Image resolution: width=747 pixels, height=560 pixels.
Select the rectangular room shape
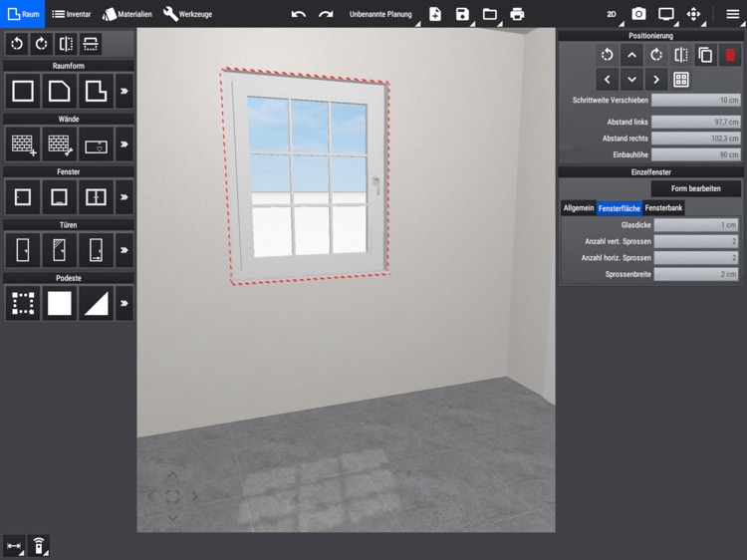(x=22, y=91)
